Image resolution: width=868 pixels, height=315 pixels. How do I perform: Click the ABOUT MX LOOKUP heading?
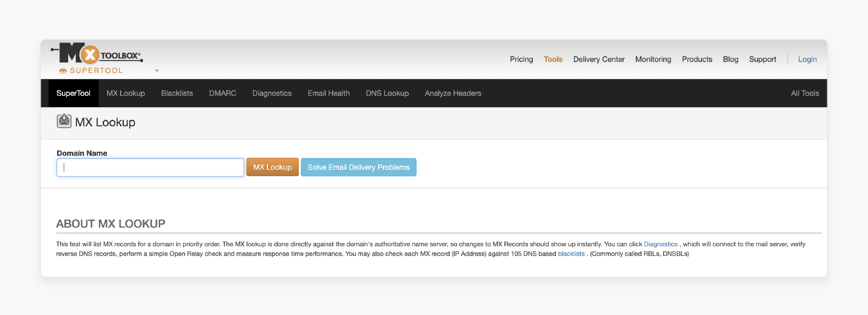(111, 224)
